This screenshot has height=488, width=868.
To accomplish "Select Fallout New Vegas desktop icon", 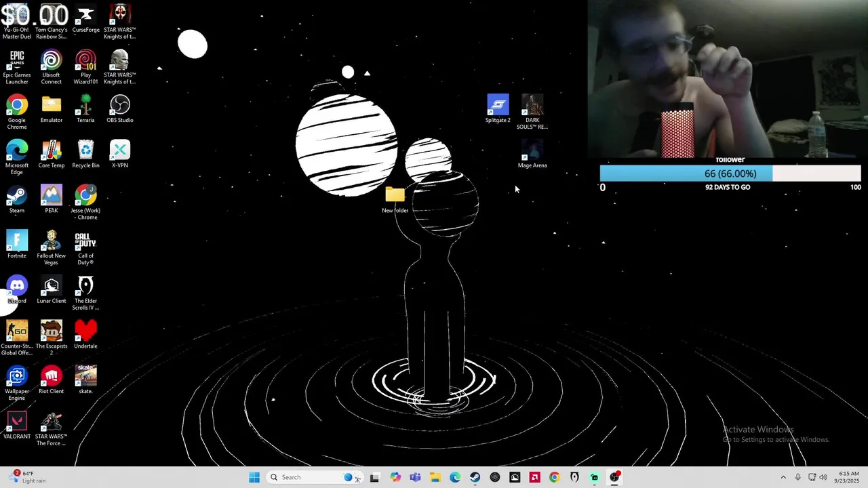I will [52, 247].
